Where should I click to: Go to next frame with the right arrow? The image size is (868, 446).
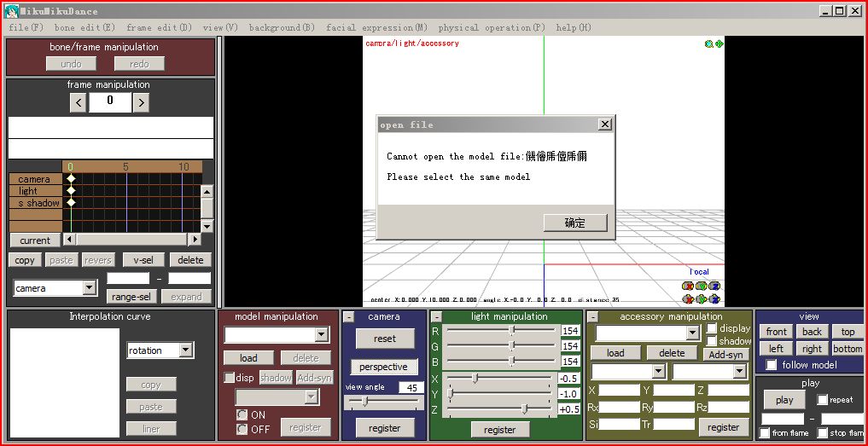pyautogui.click(x=141, y=102)
